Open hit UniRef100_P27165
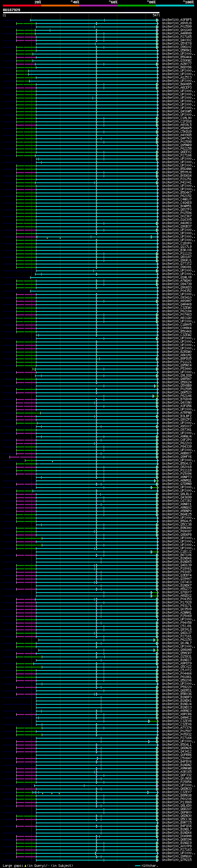 (177, 37)
